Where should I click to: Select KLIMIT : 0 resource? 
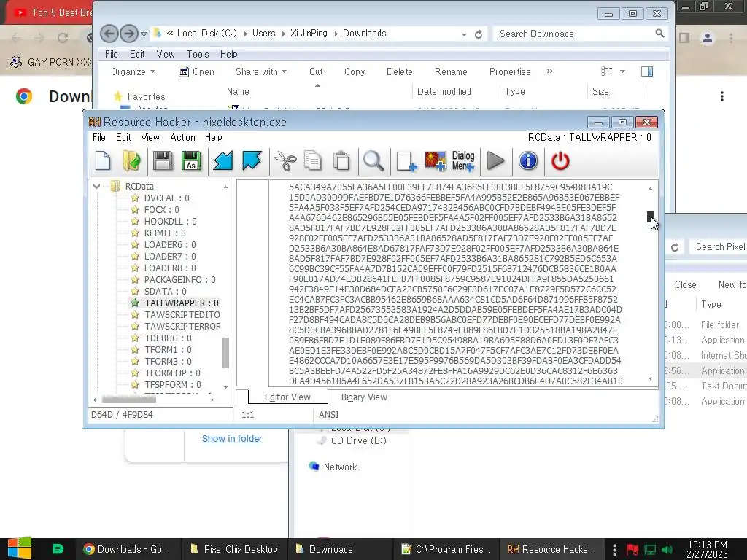click(165, 233)
